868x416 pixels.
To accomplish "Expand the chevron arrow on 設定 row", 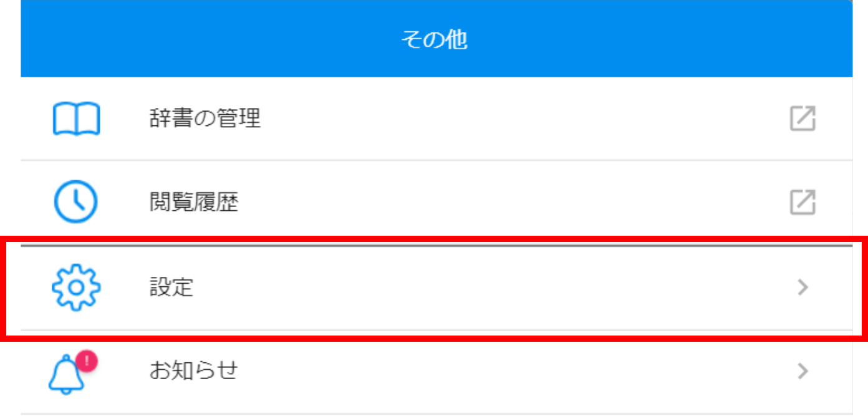I will 803,288.
